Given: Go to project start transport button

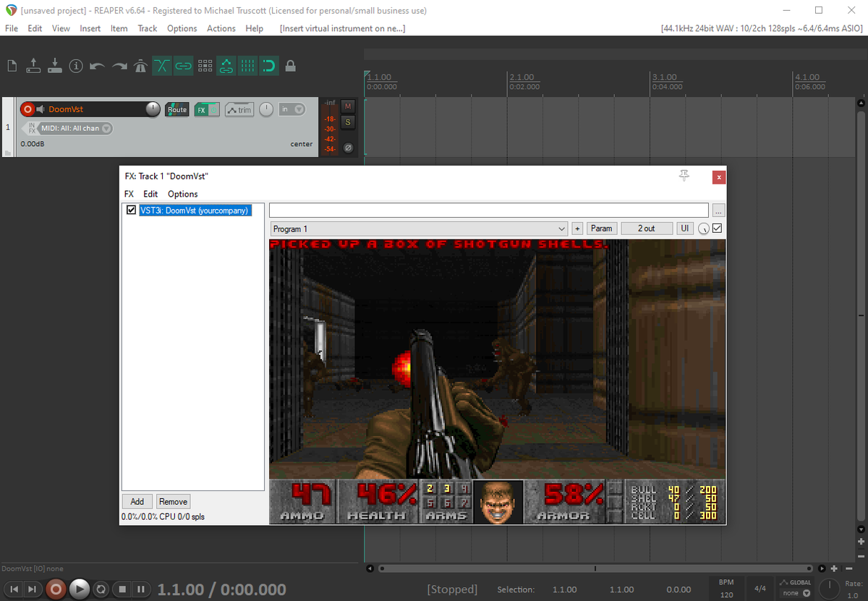Looking at the screenshot, I should click(x=14, y=589).
